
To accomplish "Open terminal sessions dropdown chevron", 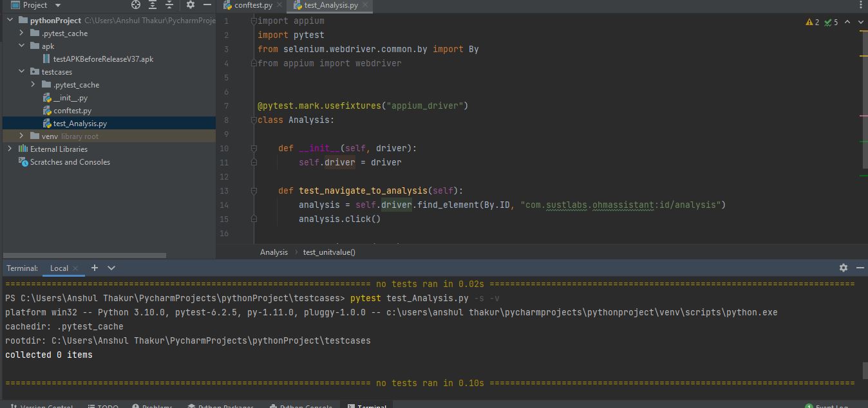I will pos(111,268).
